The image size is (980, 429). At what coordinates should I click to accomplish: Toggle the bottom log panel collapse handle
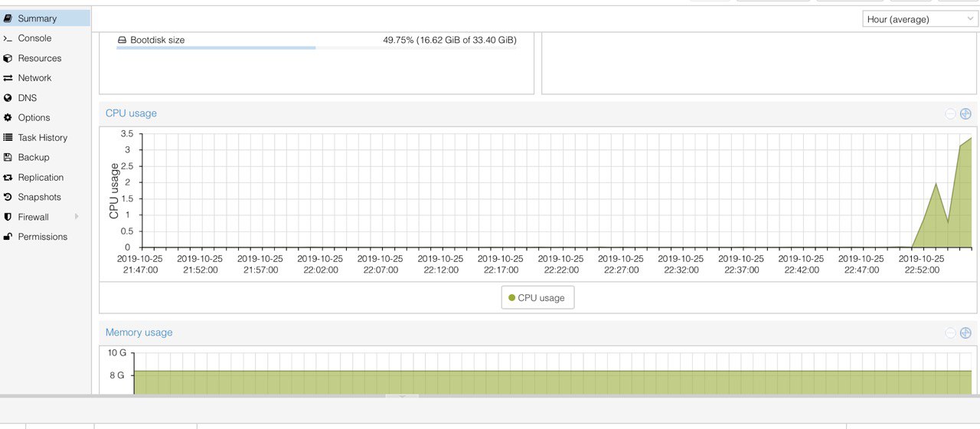[x=402, y=396]
